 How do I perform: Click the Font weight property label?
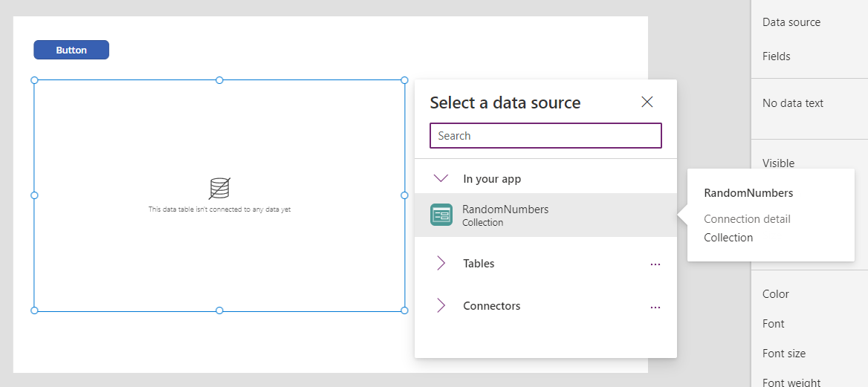791,382
